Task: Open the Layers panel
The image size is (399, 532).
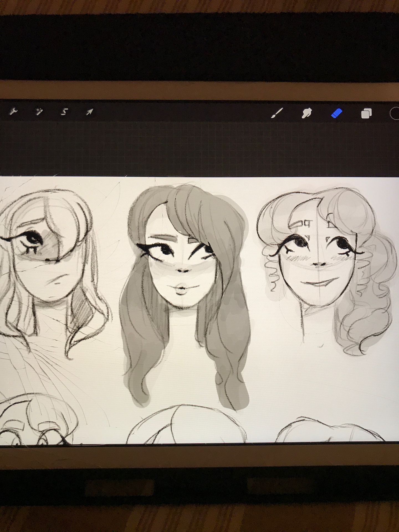Action: point(367,113)
